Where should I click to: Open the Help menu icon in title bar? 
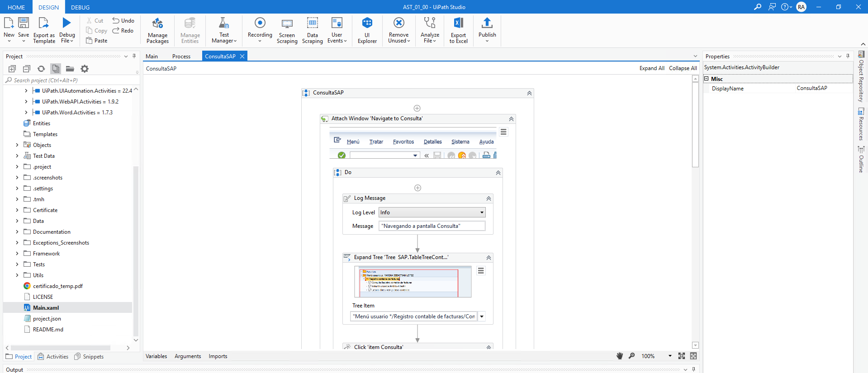pyautogui.click(x=786, y=7)
